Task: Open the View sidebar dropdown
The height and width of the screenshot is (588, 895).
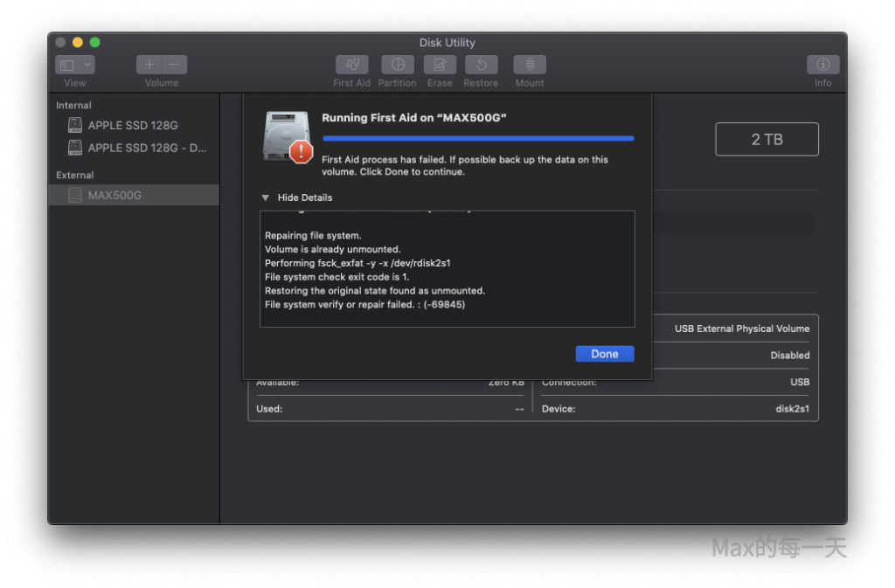Action: (x=75, y=65)
